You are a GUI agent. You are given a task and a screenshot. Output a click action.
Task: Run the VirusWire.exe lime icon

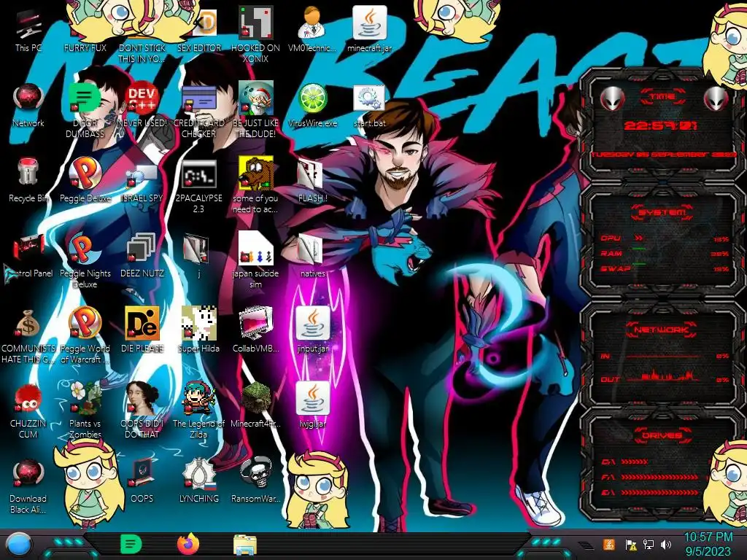coord(312,106)
